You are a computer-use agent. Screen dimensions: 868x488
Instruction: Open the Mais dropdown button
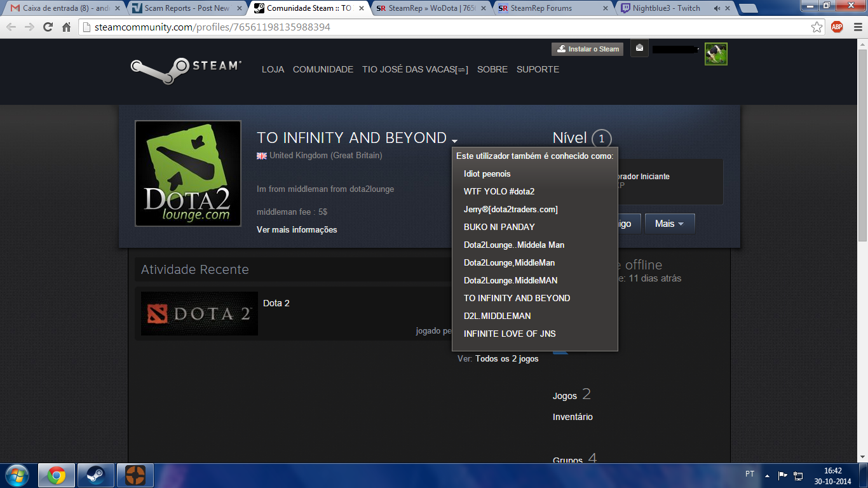click(x=670, y=224)
